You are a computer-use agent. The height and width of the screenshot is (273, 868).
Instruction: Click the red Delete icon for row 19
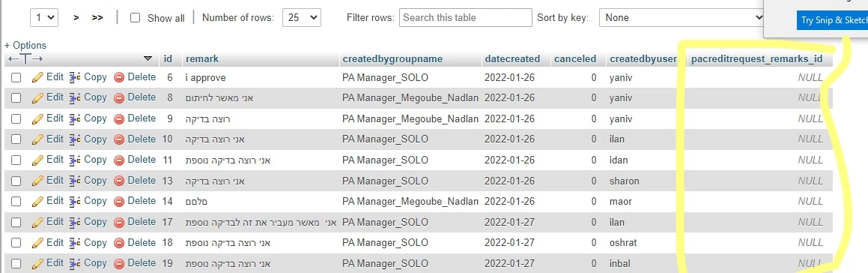[x=119, y=263]
